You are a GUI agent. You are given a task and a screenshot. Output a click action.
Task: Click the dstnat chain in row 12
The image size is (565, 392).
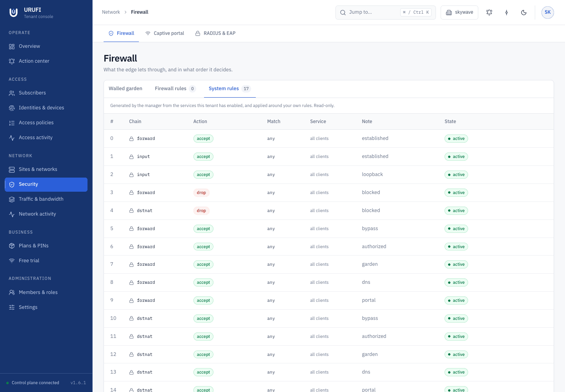pyautogui.click(x=144, y=355)
